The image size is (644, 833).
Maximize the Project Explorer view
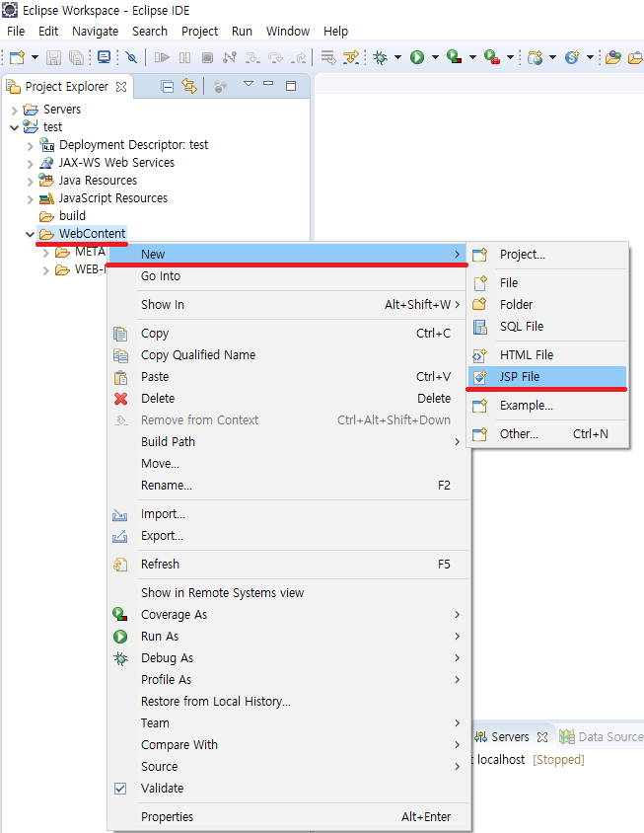click(x=291, y=86)
